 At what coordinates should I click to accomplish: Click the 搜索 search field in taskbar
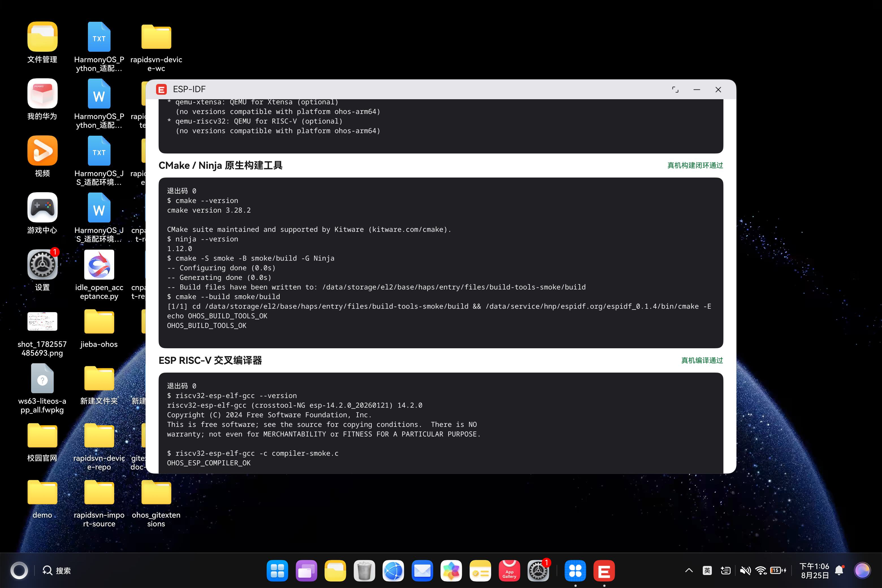(x=57, y=570)
